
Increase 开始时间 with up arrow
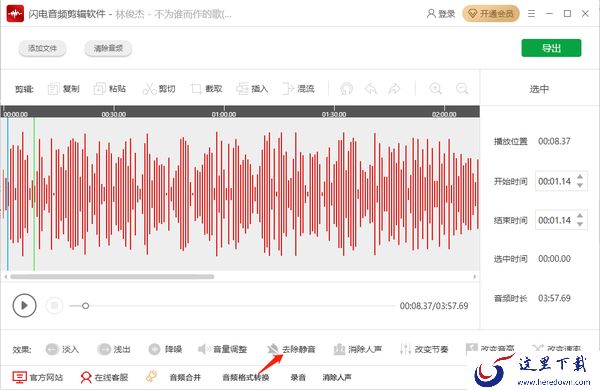(580, 176)
